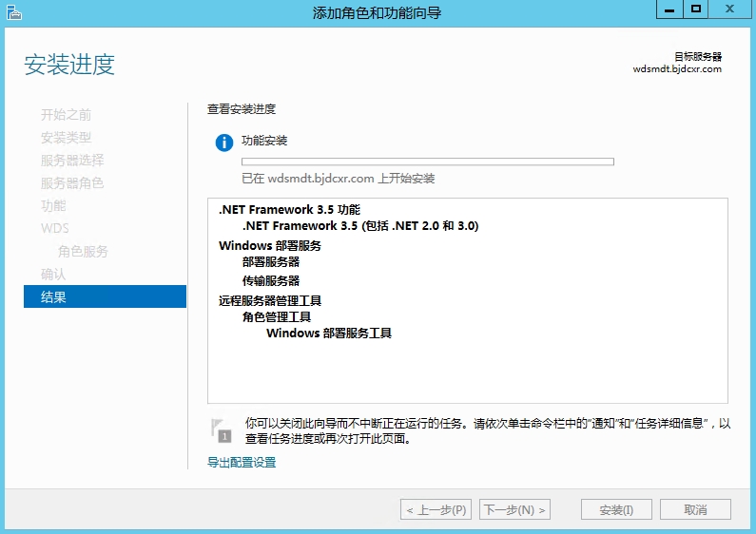Viewport: 756px width, 534px height.
Task: Click the 添加角色和功能向导 window title
Action: pos(377,12)
